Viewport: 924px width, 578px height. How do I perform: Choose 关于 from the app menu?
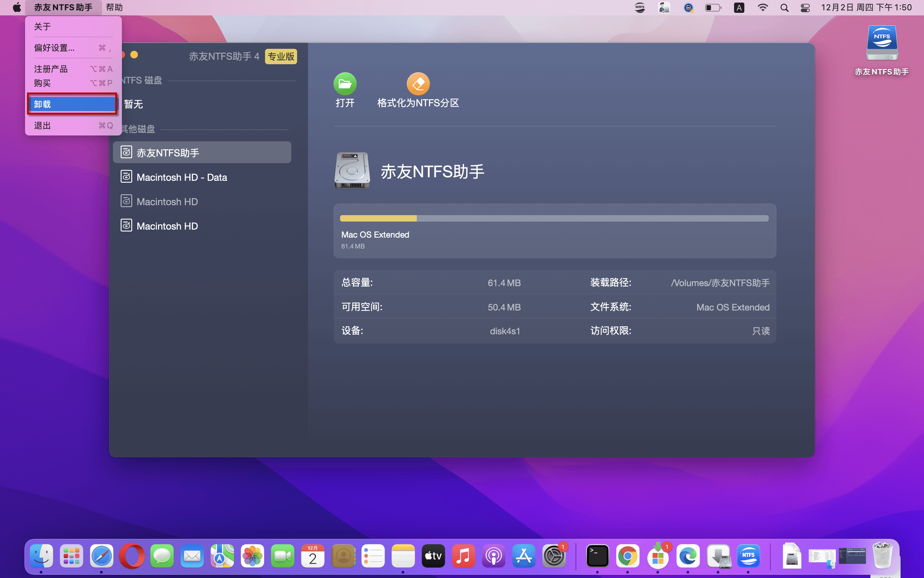73,26
